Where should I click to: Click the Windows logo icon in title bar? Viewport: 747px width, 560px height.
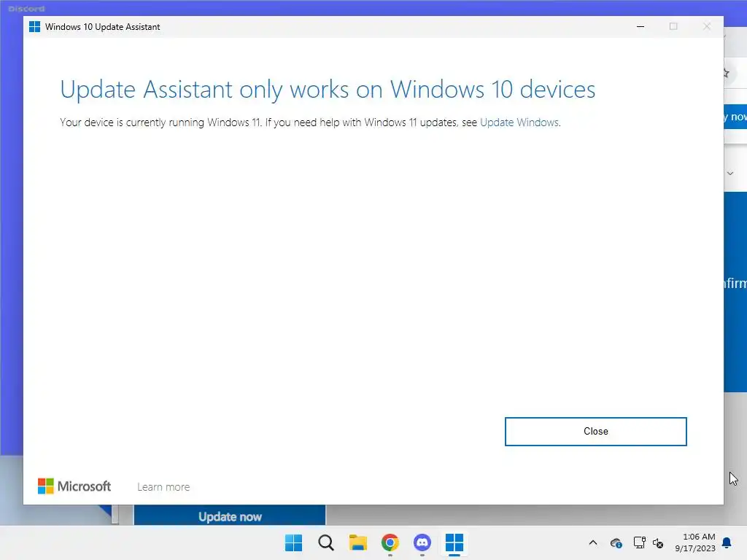(x=34, y=27)
